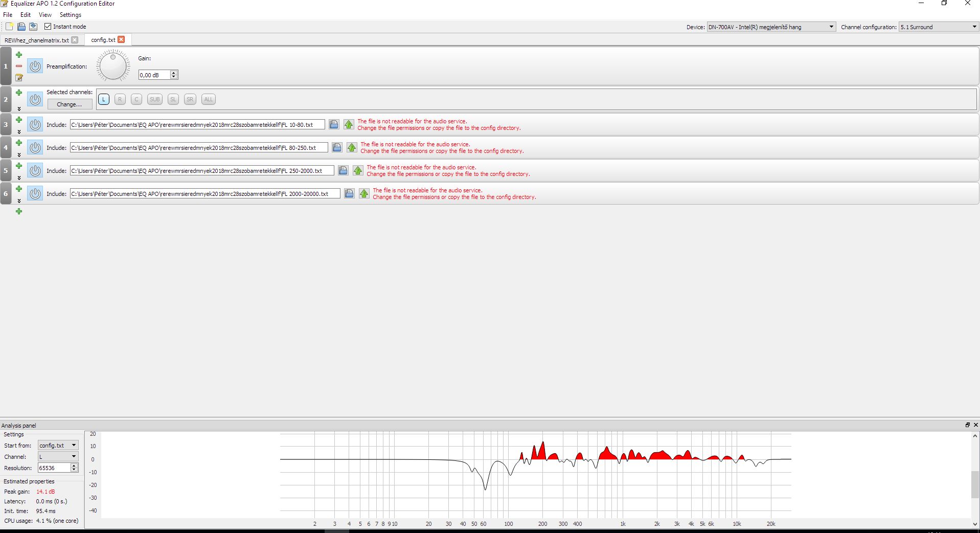The width and height of the screenshot is (980, 533).
Task: Click the Gain 0,00 dB field
Action: [154, 75]
